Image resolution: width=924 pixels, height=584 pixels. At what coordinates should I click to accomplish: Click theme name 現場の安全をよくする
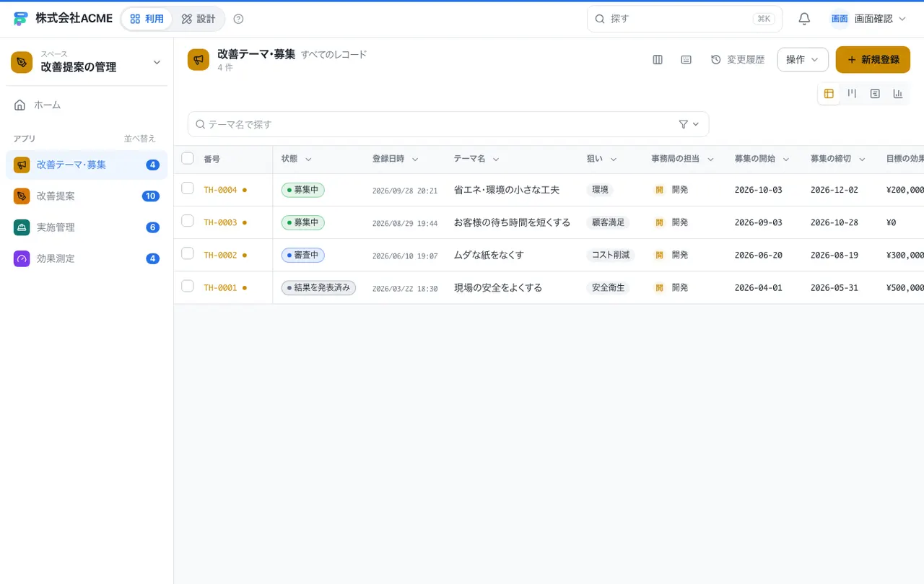tap(498, 287)
